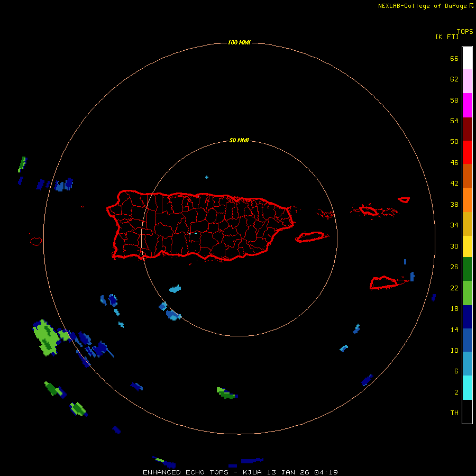Click the light pink legend swatch
The height and width of the screenshot is (476, 476).
pos(467,81)
